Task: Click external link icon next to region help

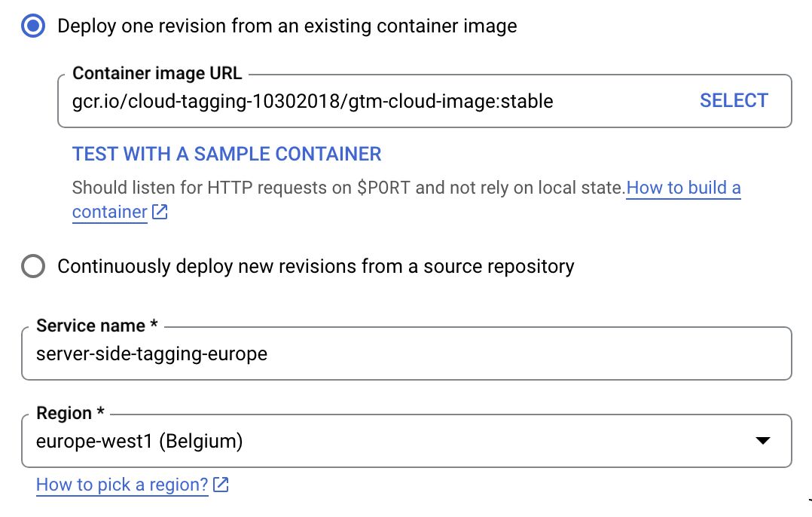Action: [221, 485]
